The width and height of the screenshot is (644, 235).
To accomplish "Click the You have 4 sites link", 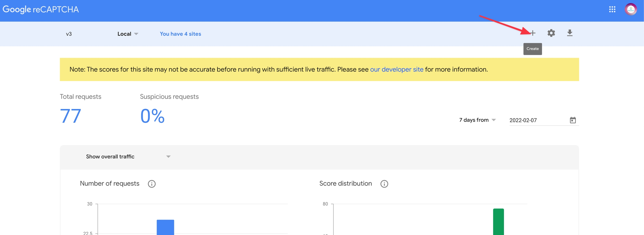I will 180,34.
